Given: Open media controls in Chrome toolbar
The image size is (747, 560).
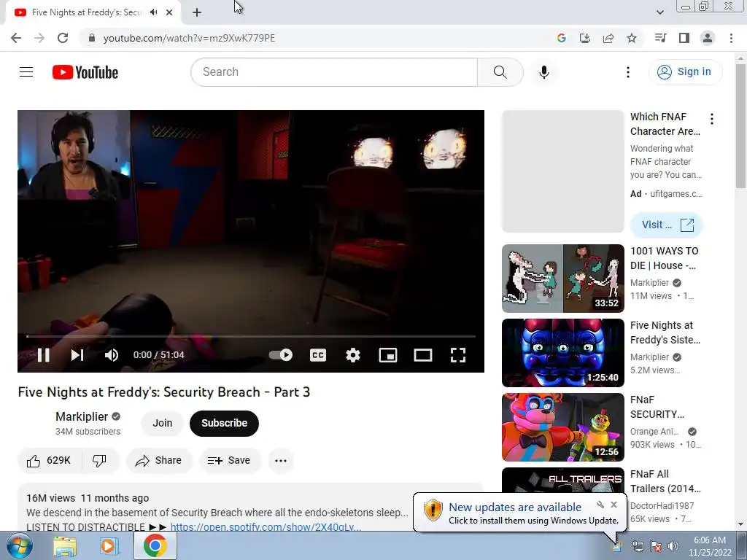Looking at the screenshot, I should point(660,38).
